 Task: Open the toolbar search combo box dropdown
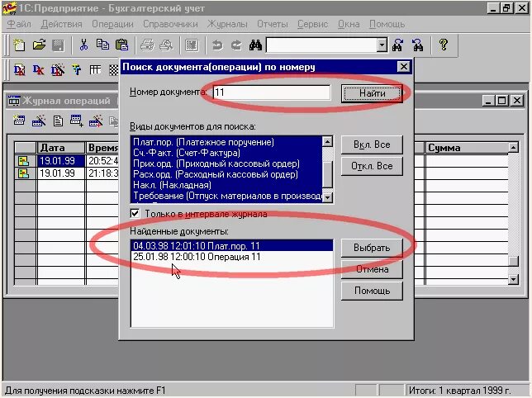click(x=382, y=45)
